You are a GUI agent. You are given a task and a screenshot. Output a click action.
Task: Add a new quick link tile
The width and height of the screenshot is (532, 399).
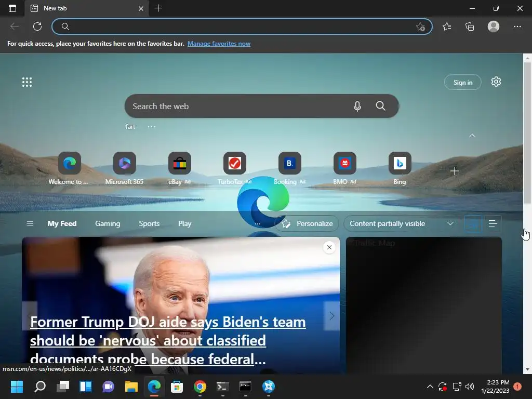point(454,171)
